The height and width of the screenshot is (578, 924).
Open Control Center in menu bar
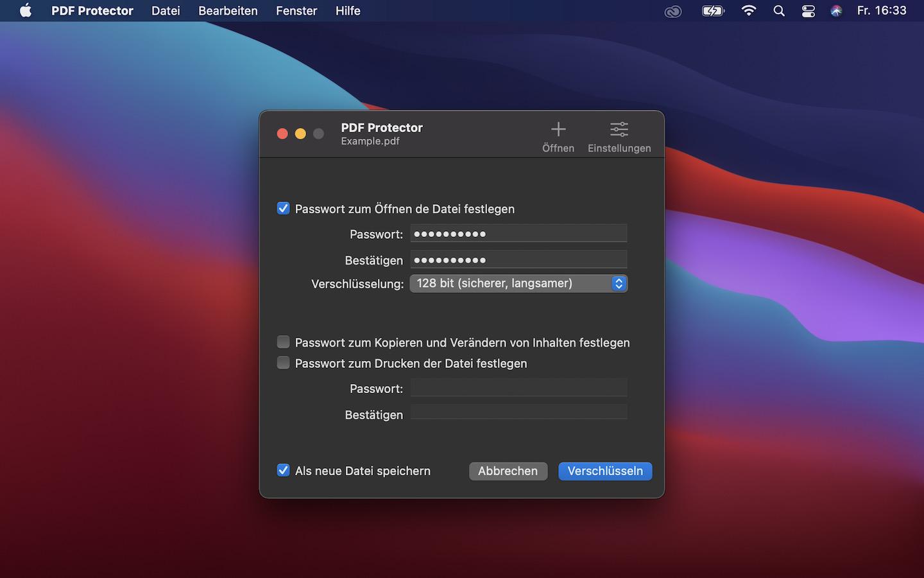809,11
